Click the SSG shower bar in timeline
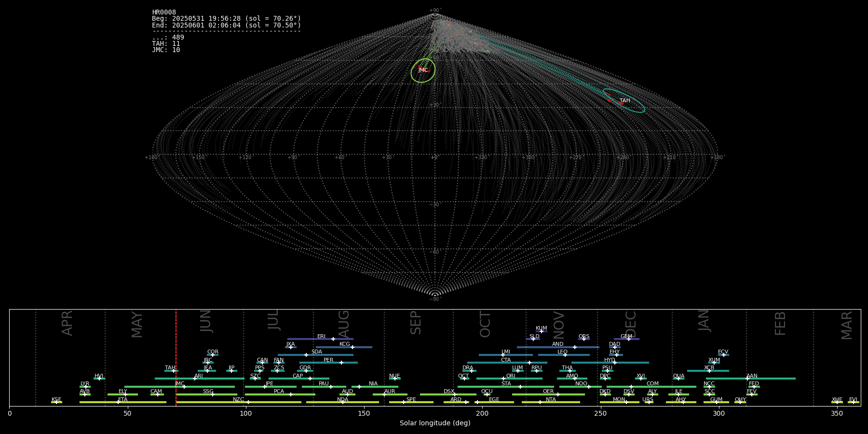The width and height of the screenshot is (868, 434). [206, 394]
